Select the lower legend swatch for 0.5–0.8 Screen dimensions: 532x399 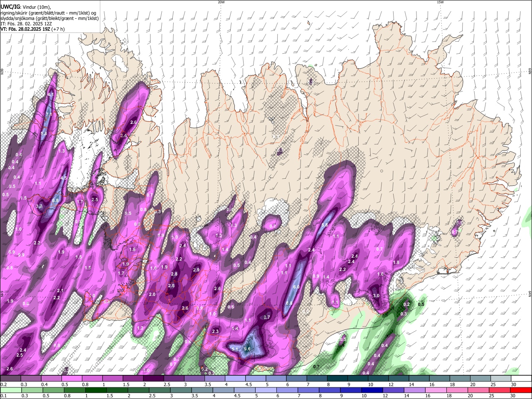(53, 390)
